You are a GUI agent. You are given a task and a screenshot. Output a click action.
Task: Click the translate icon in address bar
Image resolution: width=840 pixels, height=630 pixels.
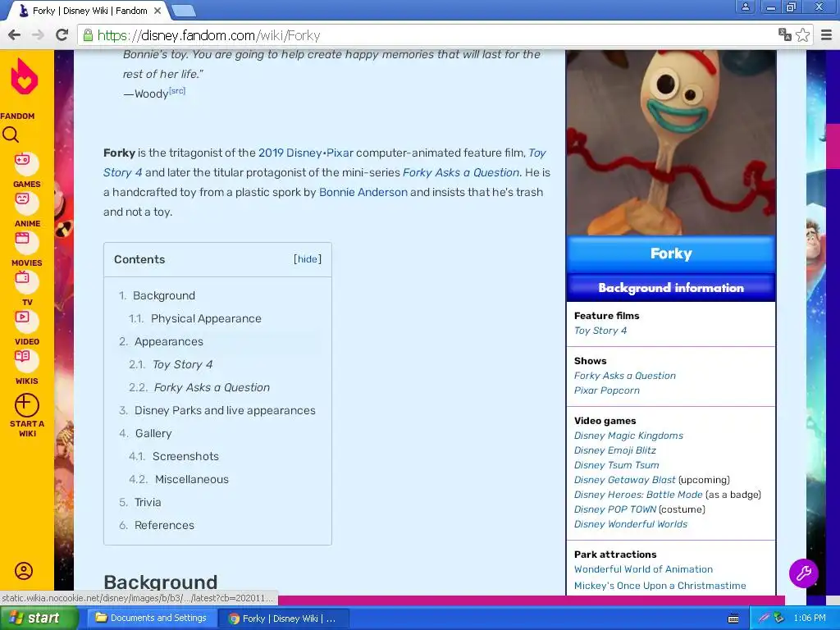(x=785, y=34)
